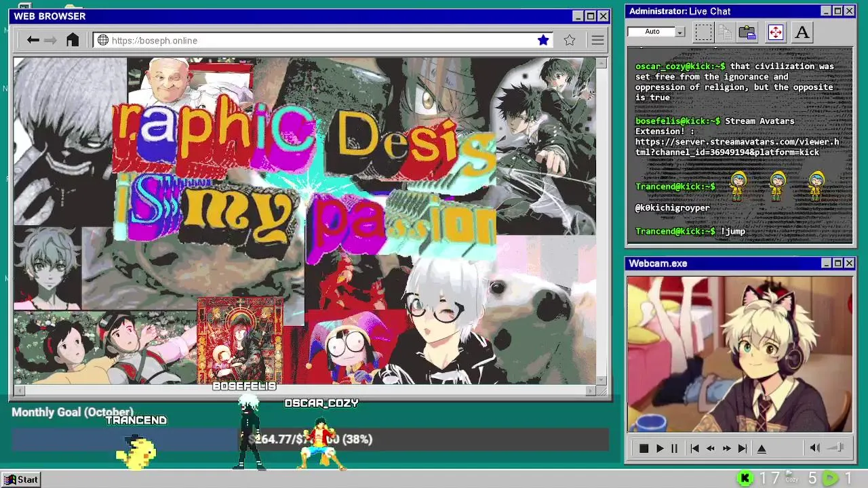Go back with the browser back arrow
Viewport: 868px width, 488px height.
(x=33, y=40)
